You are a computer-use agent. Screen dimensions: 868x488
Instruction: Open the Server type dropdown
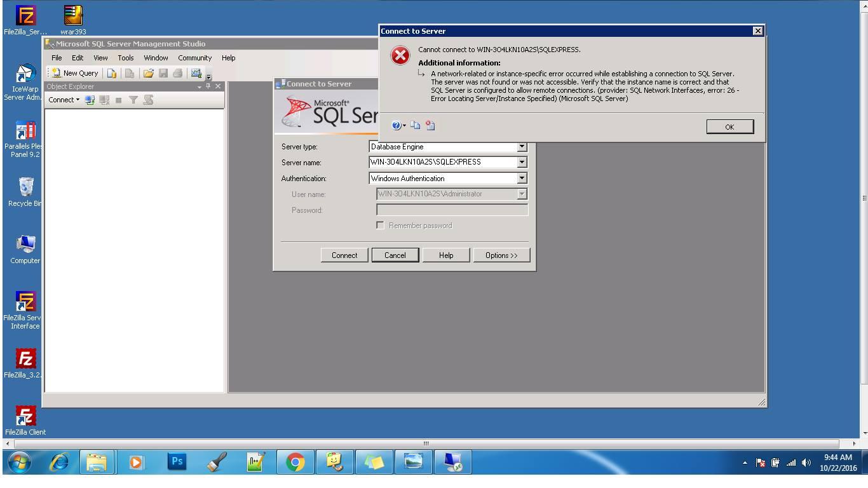click(522, 147)
